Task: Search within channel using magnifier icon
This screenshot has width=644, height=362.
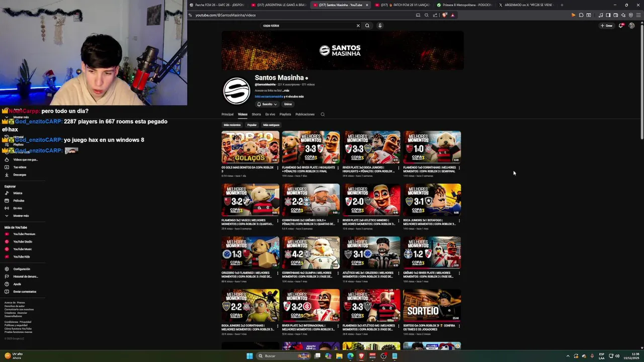Action: [x=323, y=114]
